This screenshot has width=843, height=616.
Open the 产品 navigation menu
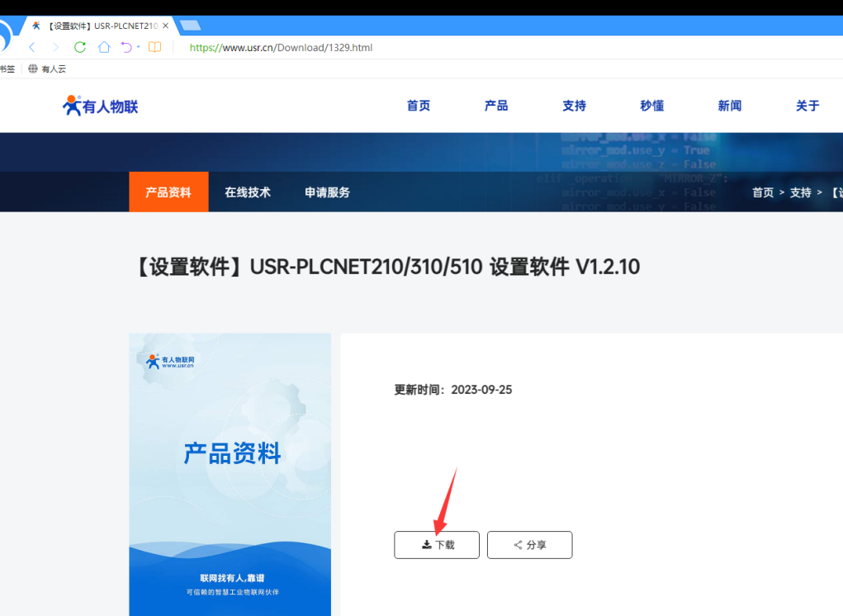[x=496, y=106]
